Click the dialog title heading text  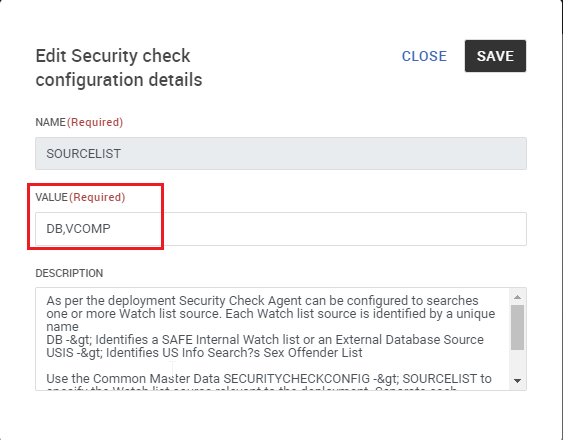(x=119, y=68)
